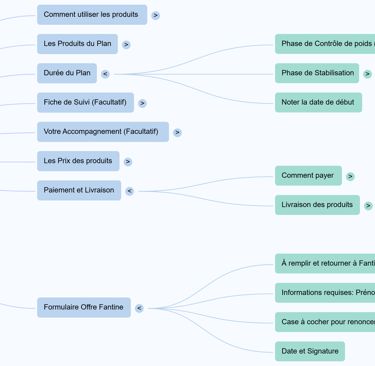Image resolution: width=375 pixels, height=366 pixels.
Task: Expand the Les Prix des produits node
Action: [x=128, y=162]
